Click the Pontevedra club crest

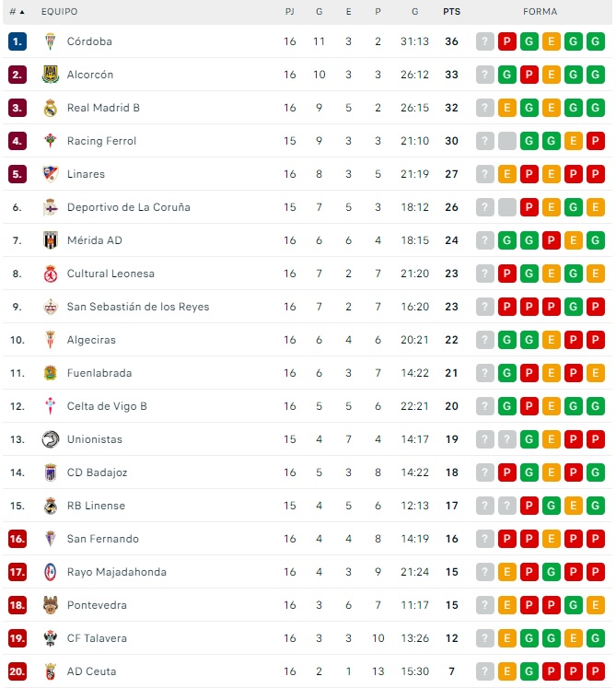pyautogui.click(x=51, y=605)
